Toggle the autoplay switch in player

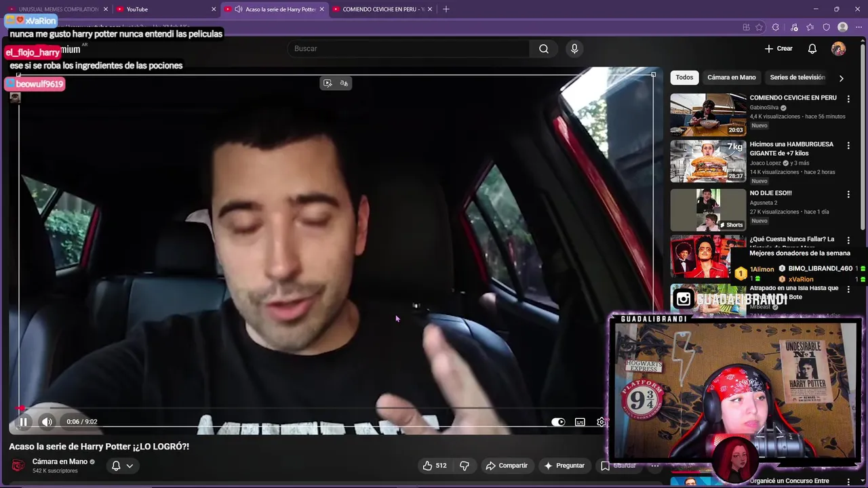(558, 422)
